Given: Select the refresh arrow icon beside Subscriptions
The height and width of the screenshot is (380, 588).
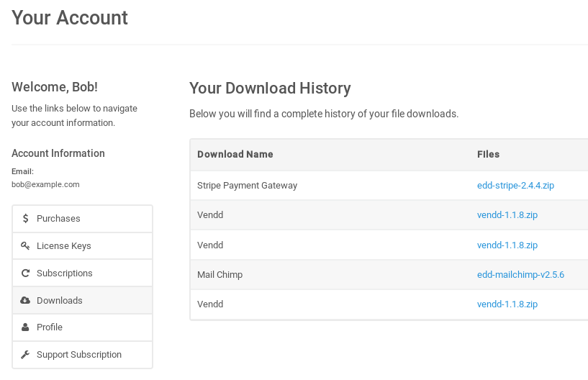Looking at the screenshot, I should (26, 273).
